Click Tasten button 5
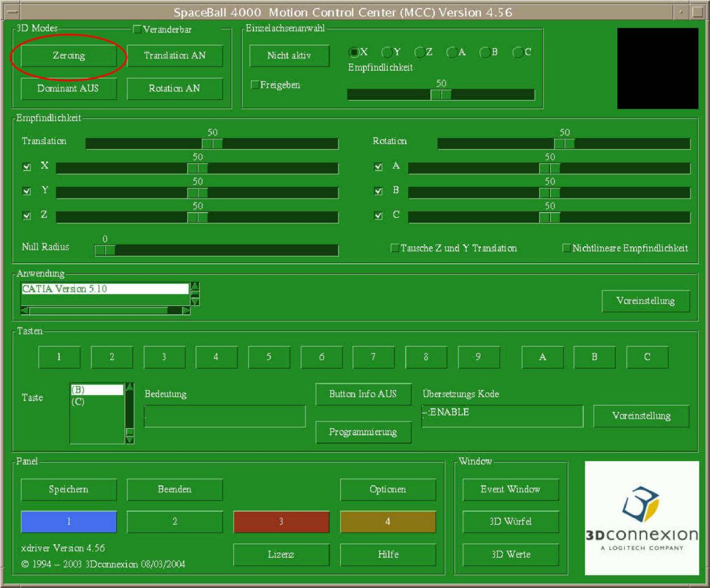710x588 pixels. pos(269,357)
